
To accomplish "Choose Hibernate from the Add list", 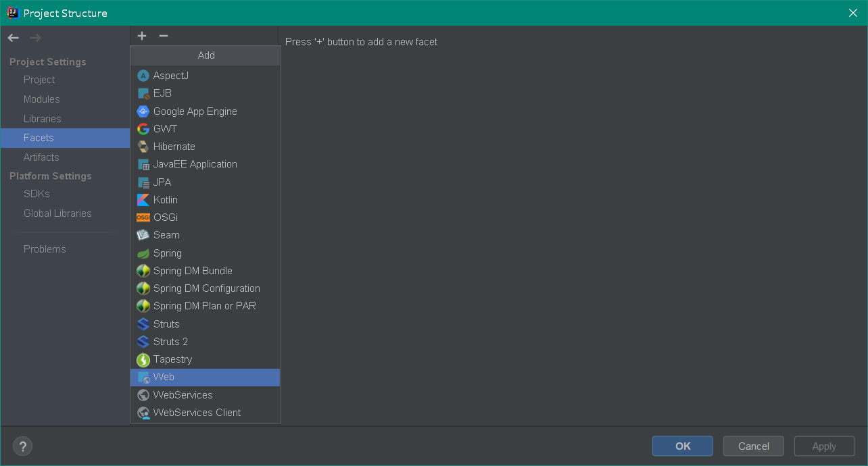I will 206,147.
